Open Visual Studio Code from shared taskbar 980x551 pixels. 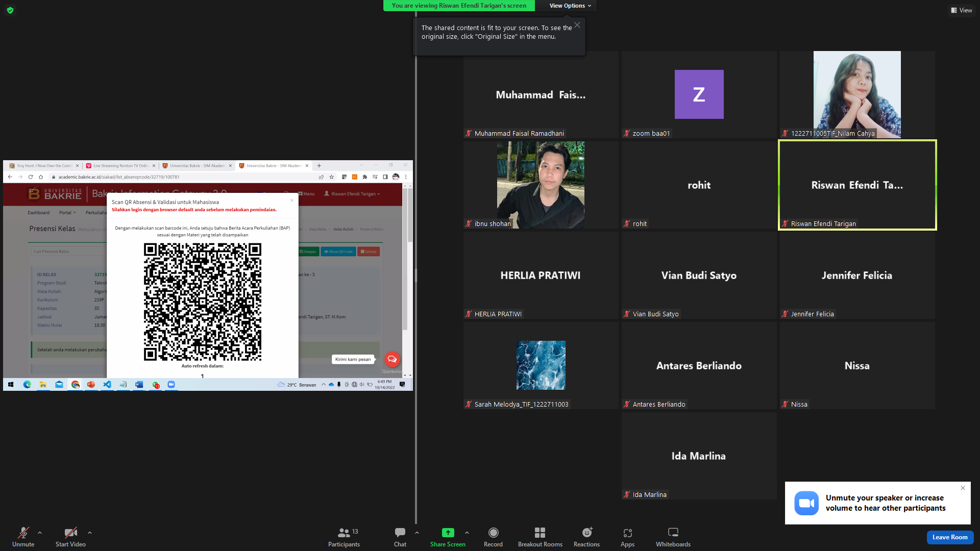pyautogui.click(x=107, y=385)
